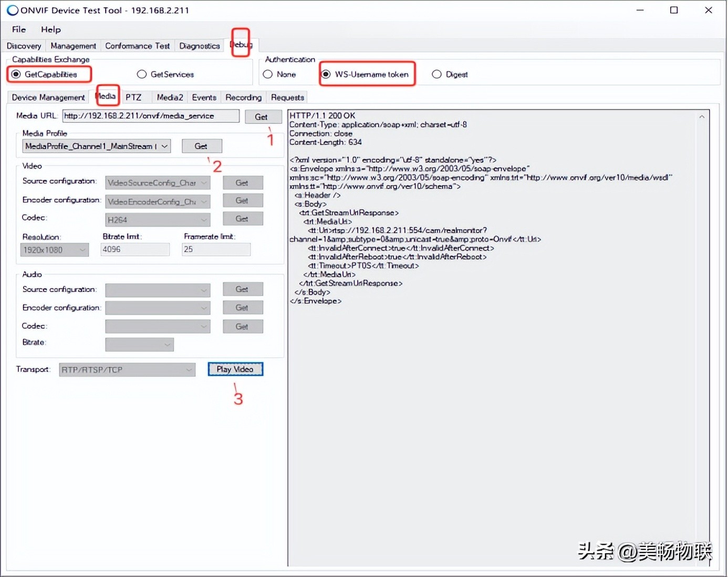Click Get for Audio Encoder configuration
Screen dimensions: 728x577
point(242,307)
